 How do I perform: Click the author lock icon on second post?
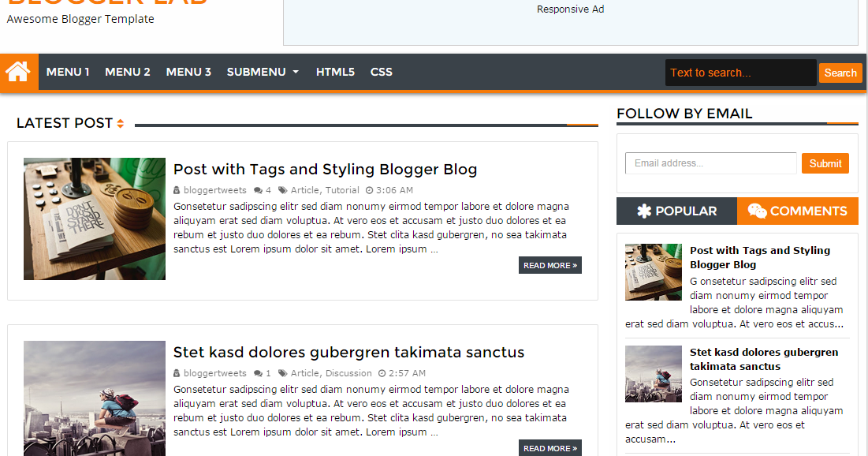(177, 373)
